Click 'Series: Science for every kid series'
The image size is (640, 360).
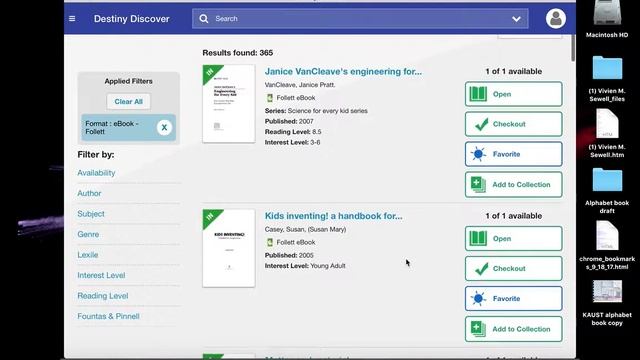[x=316, y=111]
